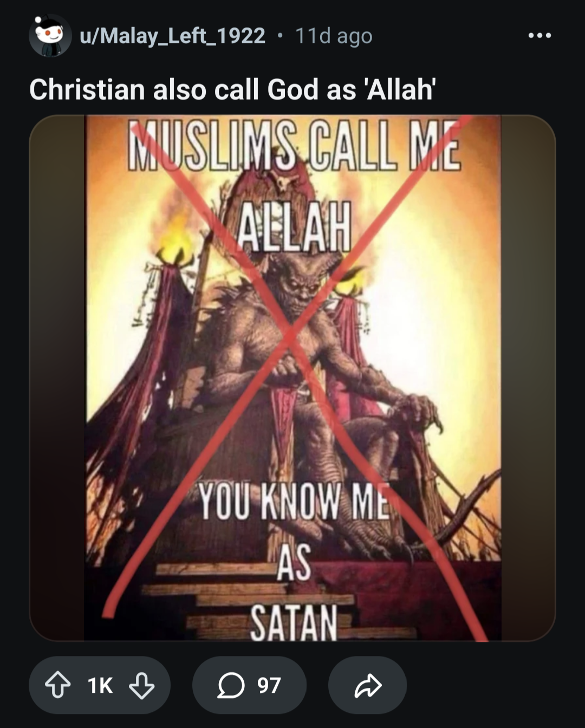
Task: Open the meme image in full view
Action: [x=292, y=378]
